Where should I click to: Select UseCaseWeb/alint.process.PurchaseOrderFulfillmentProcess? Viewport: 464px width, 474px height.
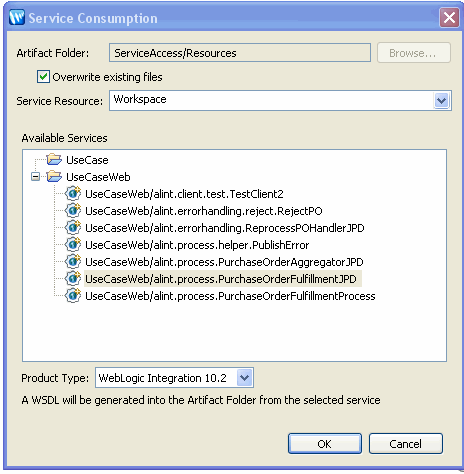pos(230,296)
